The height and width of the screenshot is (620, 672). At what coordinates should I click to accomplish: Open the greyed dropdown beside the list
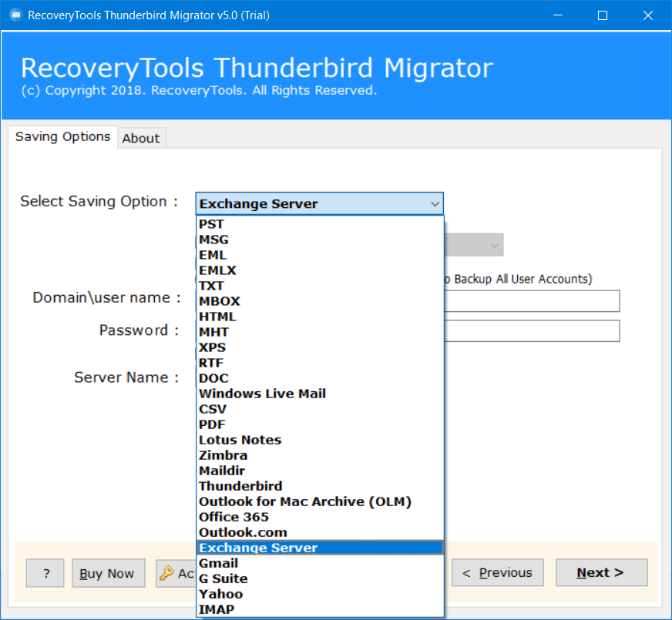click(x=474, y=245)
